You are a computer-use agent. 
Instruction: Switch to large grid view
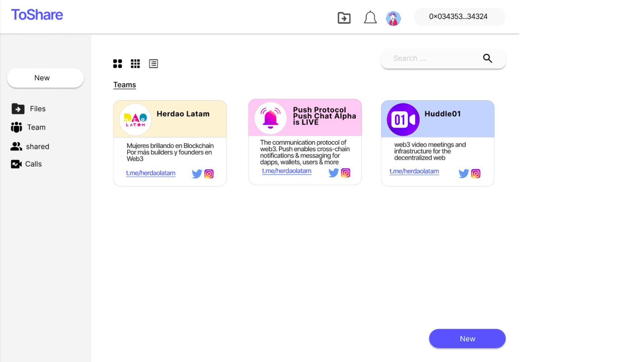click(117, 63)
